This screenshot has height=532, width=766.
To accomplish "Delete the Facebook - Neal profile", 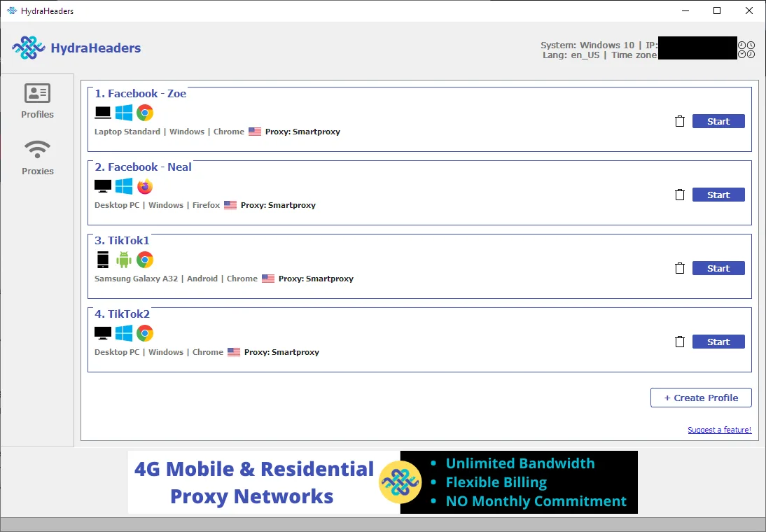I will pyautogui.click(x=680, y=195).
